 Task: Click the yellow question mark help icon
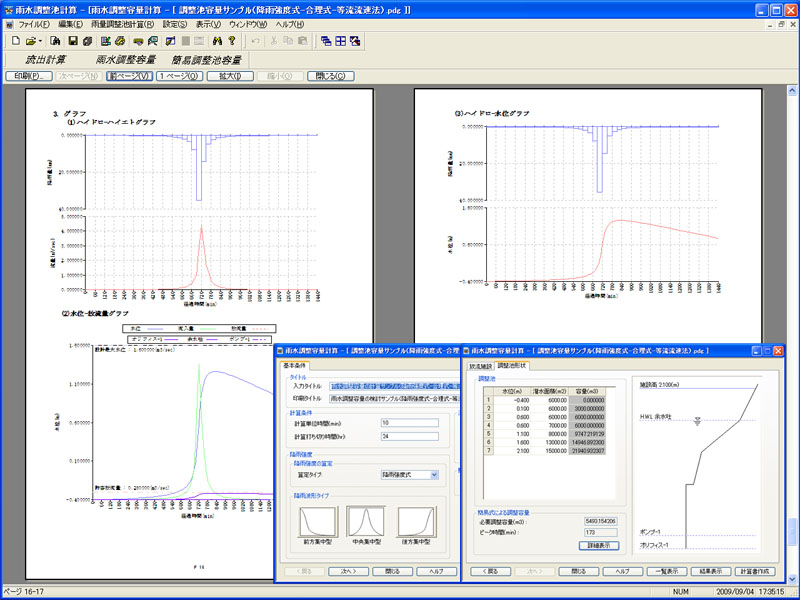[231, 41]
